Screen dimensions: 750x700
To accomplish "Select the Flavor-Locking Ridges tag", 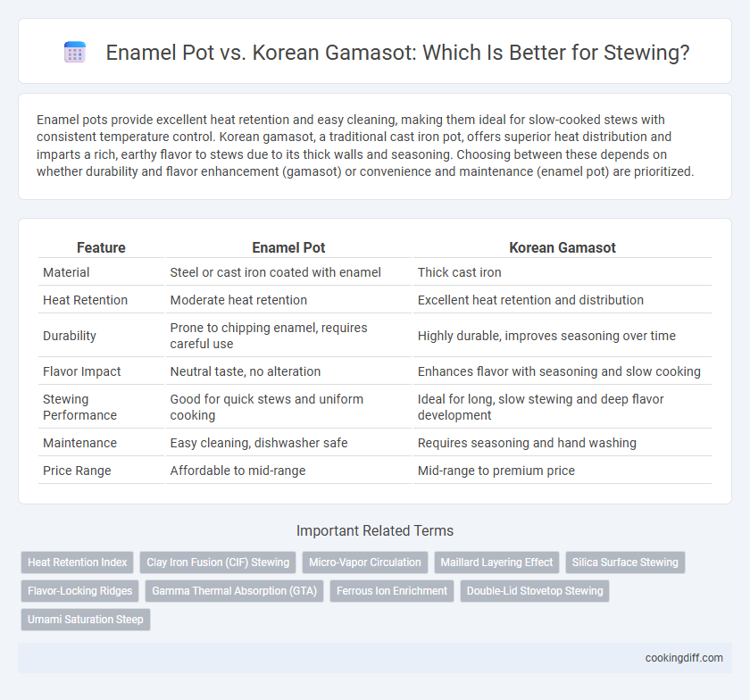I will click(79, 591).
